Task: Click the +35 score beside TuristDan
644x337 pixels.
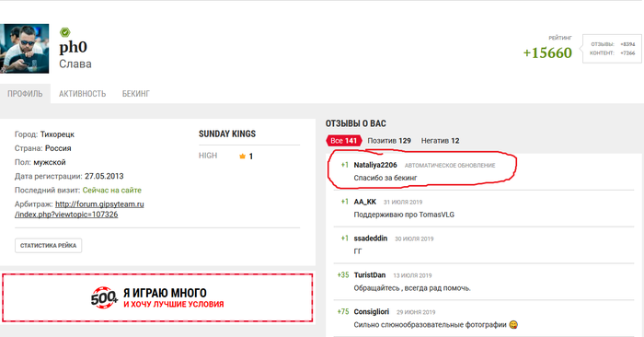Action: point(343,275)
